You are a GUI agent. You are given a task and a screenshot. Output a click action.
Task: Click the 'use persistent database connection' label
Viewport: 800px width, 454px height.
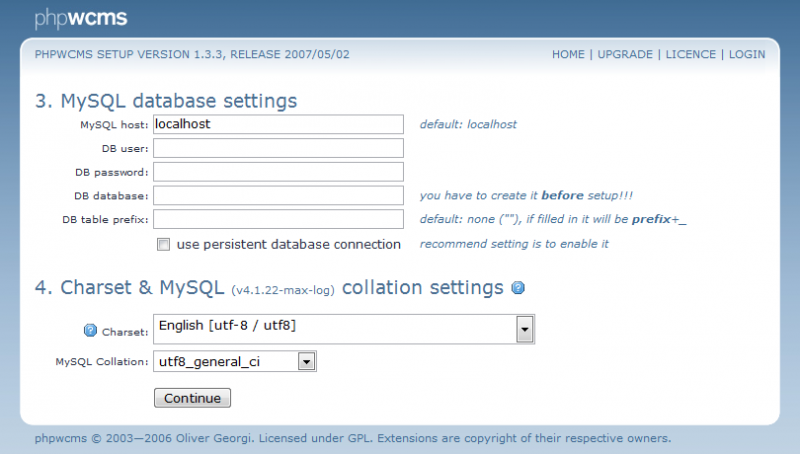(288, 244)
